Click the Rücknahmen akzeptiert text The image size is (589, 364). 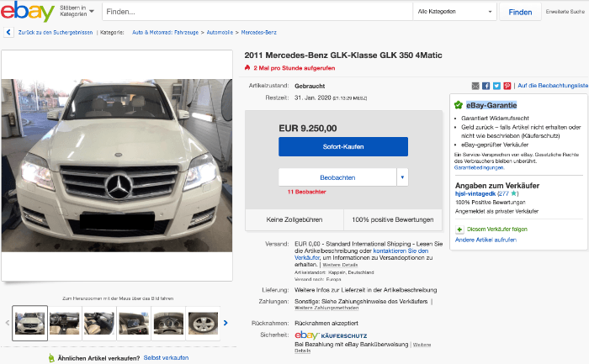(x=326, y=323)
